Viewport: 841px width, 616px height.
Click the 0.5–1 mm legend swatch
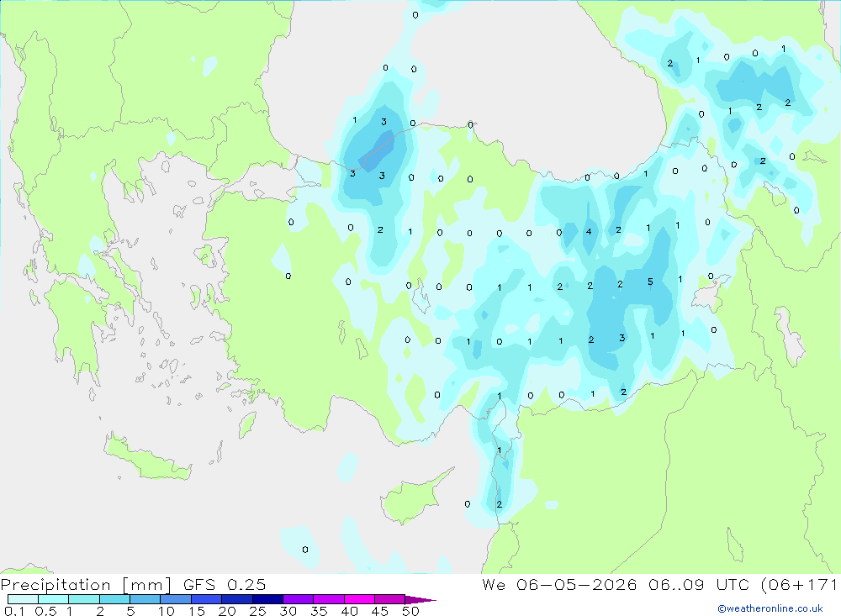point(54,599)
